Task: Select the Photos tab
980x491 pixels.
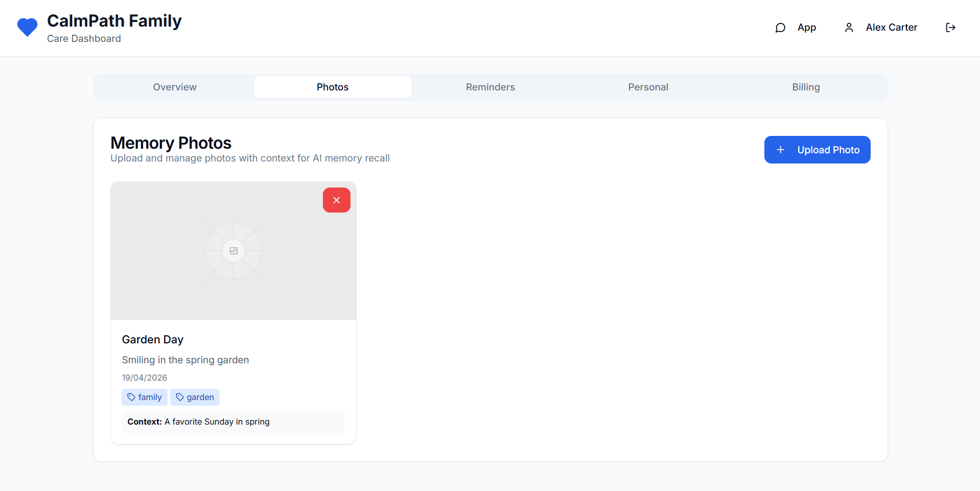Action: pyautogui.click(x=332, y=87)
